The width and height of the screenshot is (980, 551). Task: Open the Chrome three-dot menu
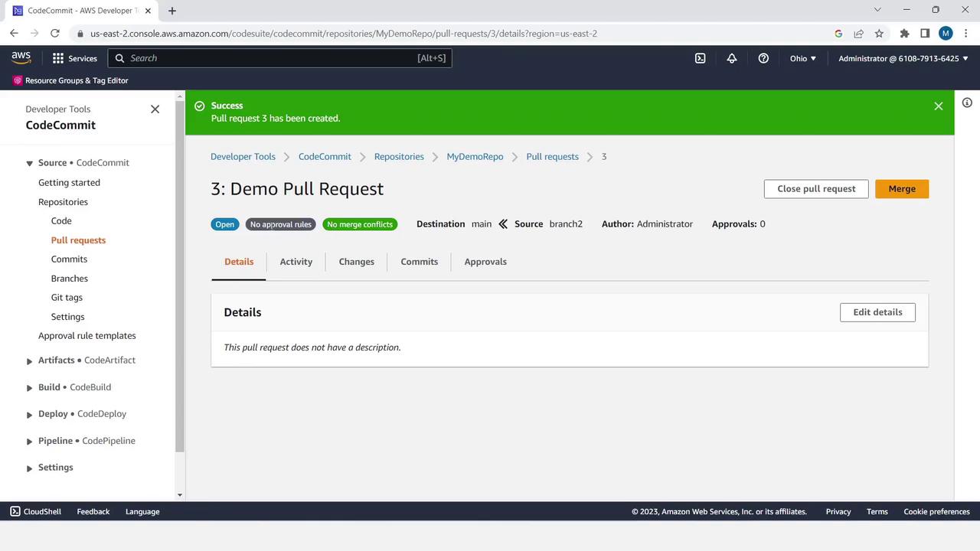point(965,34)
